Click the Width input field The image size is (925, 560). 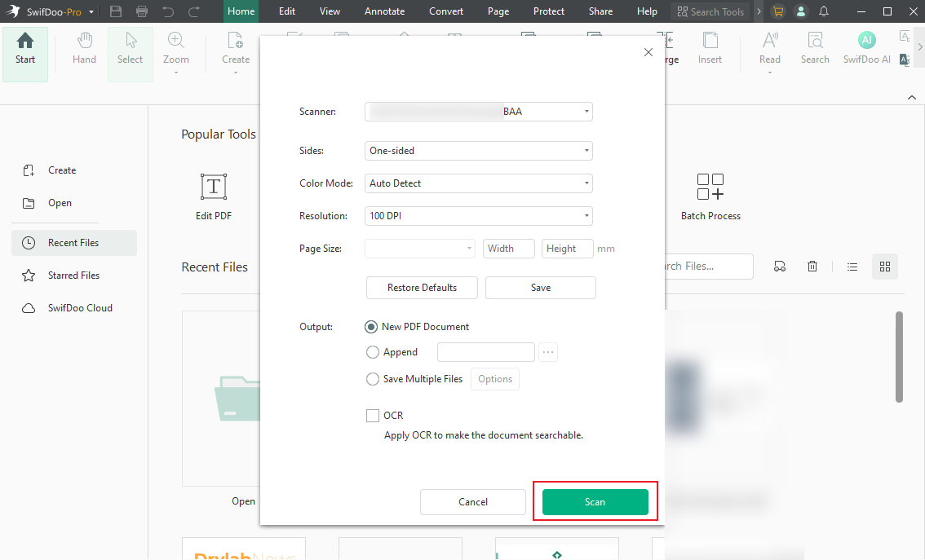pyautogui.click(x=508, y=248)
